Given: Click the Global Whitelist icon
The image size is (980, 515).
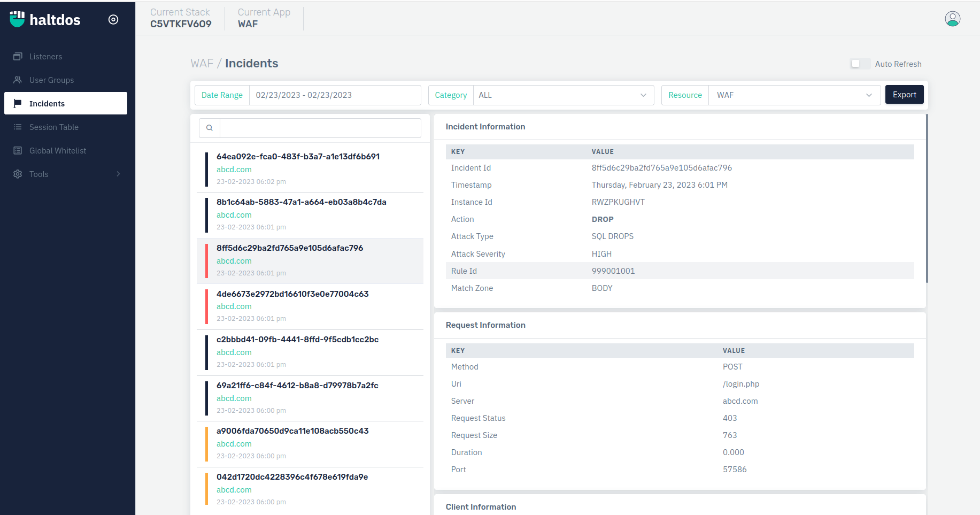Looking at the screenshot, I should (18, 150).
